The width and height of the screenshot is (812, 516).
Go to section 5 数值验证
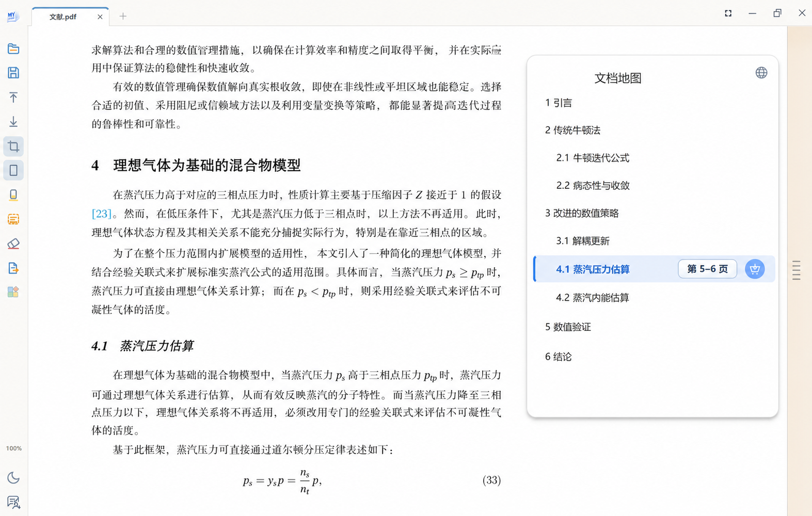pyautogui.click(x=568, y=327)
